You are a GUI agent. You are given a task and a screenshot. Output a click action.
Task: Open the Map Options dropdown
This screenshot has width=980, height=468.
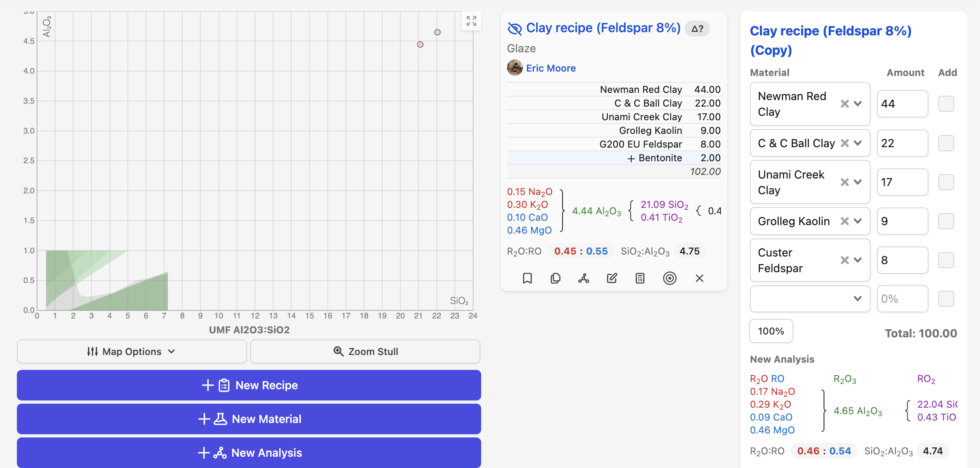(x=132, y=351)
